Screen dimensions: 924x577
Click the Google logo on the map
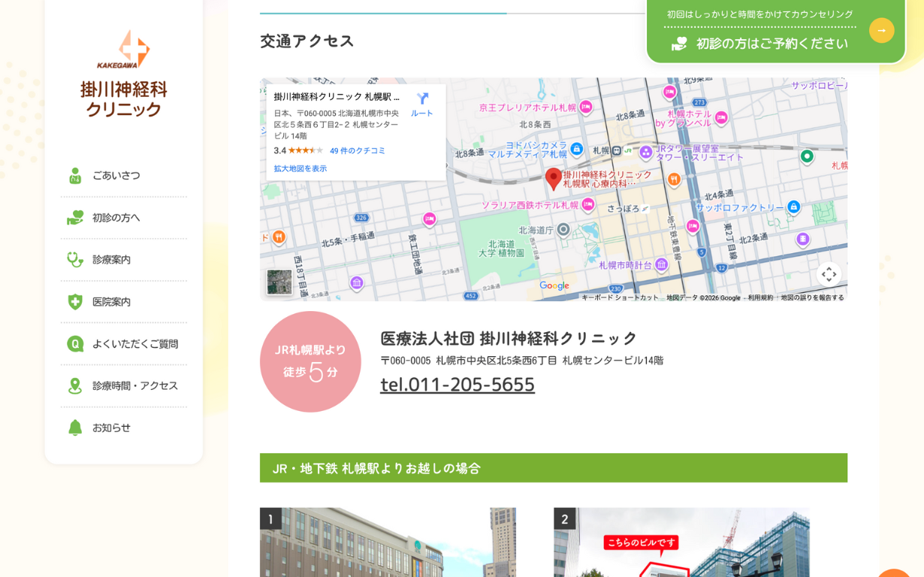pos(554,285)
